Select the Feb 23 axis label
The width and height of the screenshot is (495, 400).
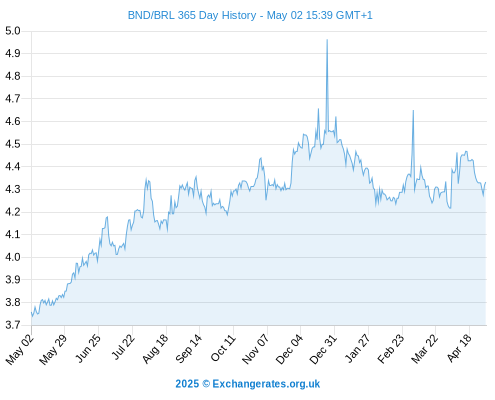tap(391, 348)
